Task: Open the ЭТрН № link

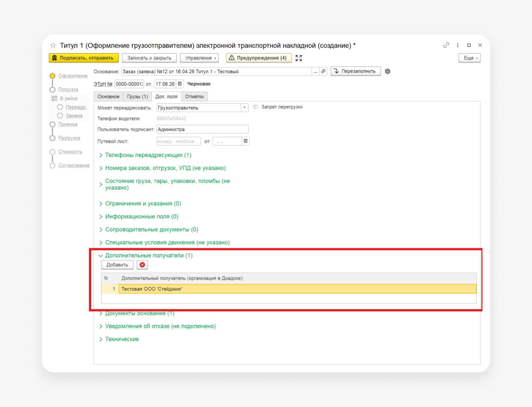Action: 103,84
